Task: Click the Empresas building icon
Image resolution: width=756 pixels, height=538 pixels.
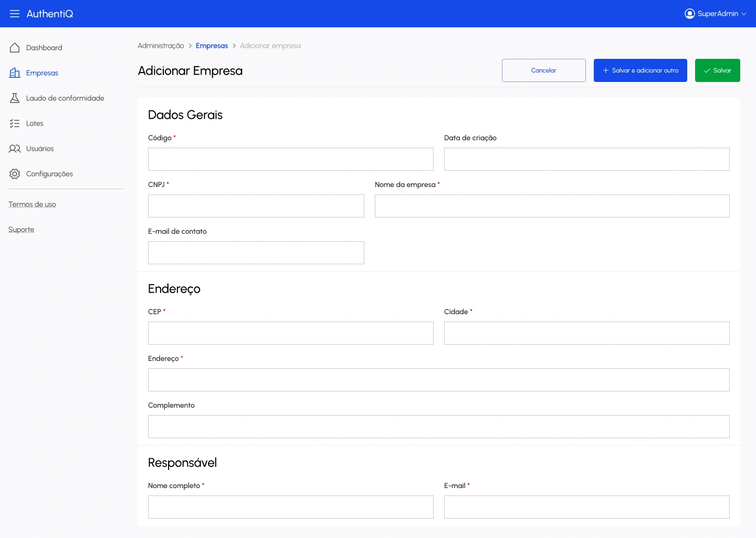Action: [15, 73]
